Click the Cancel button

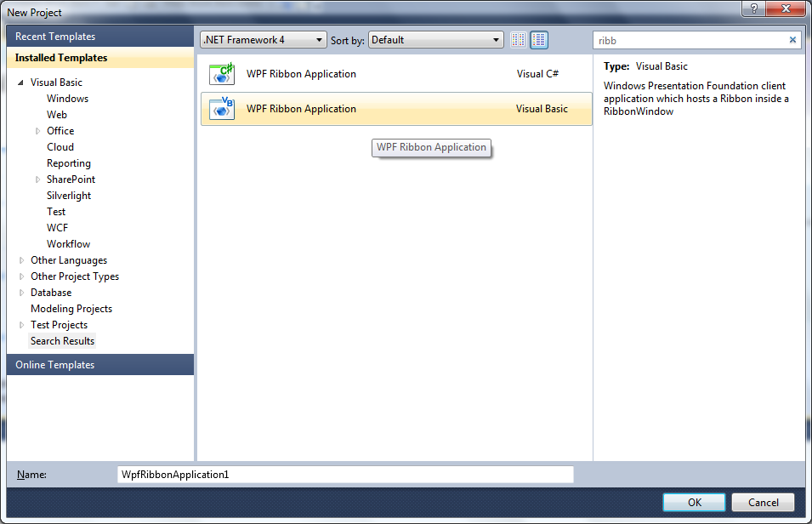(x=763, y=502)
